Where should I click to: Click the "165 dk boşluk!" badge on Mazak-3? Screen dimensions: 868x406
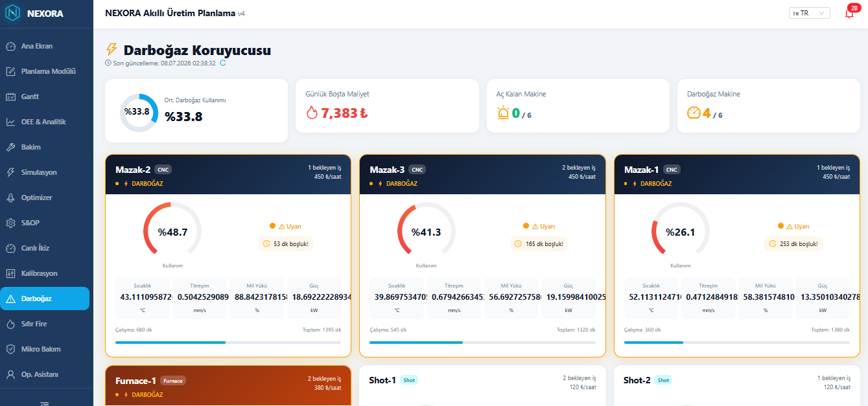539,244
